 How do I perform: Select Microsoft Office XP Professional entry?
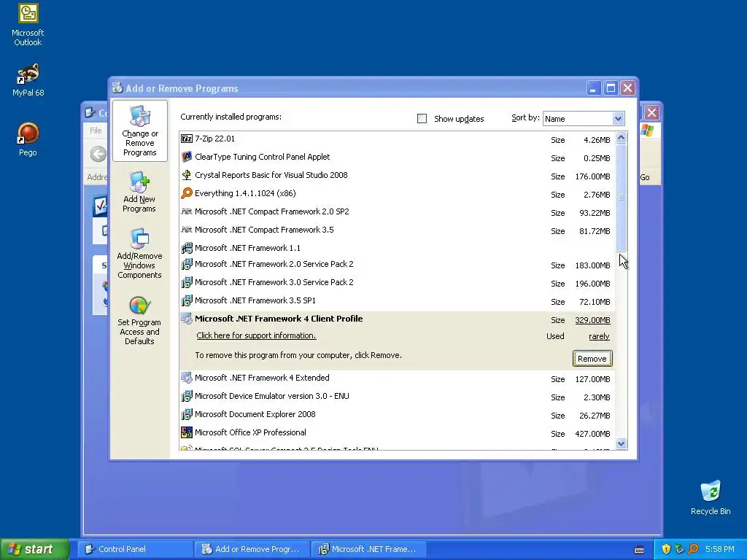(398, 433)
